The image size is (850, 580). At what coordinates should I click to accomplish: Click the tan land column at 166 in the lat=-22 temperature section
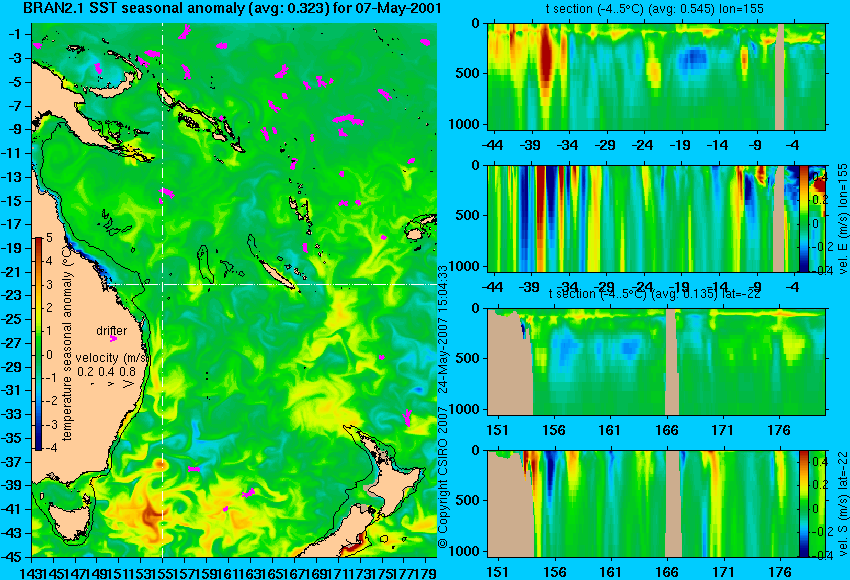pyautogui.click(x=672, y=362)
